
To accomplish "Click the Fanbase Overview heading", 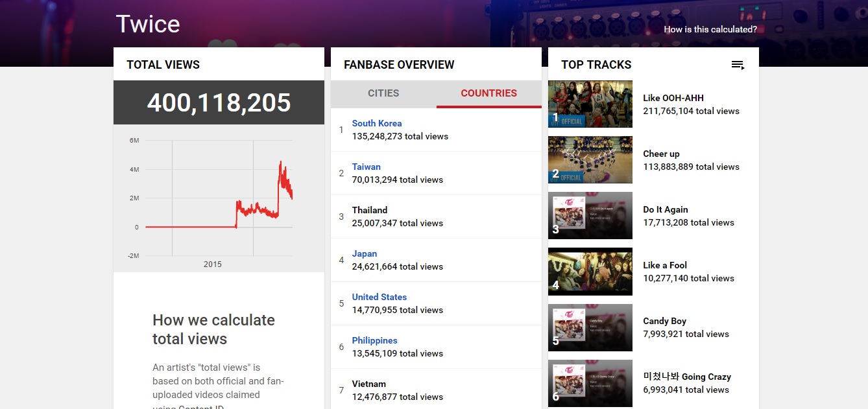I will pos(399,65).
